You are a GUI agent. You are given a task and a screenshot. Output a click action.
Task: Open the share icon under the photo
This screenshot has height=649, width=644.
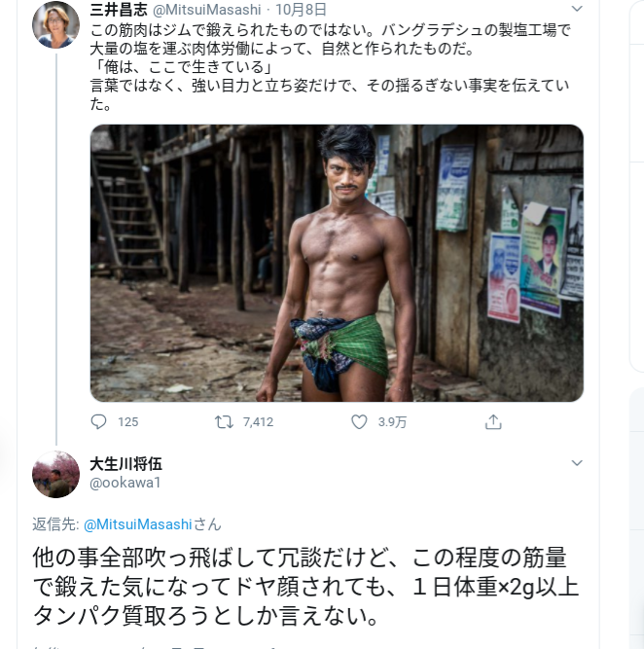[493, 421]
